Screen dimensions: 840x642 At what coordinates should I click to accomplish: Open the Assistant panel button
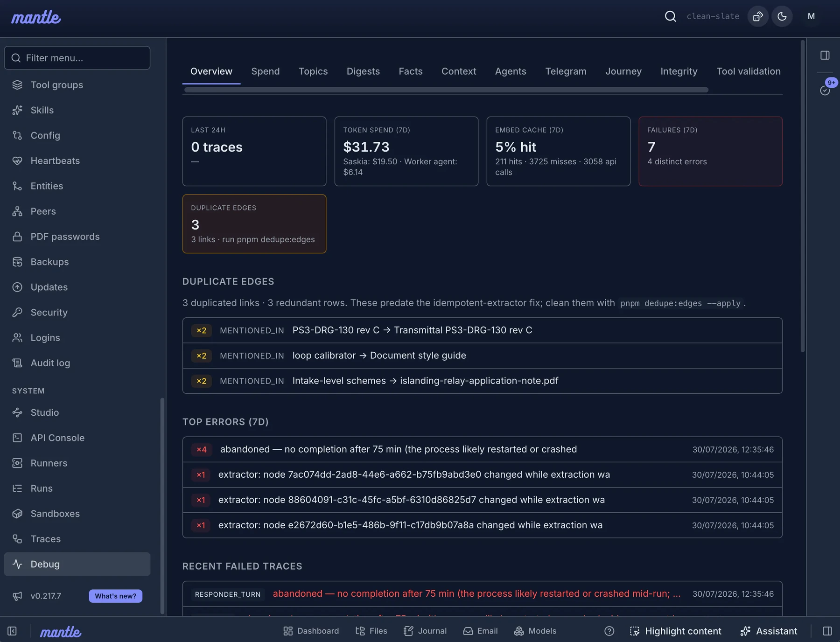click(769, 631)
